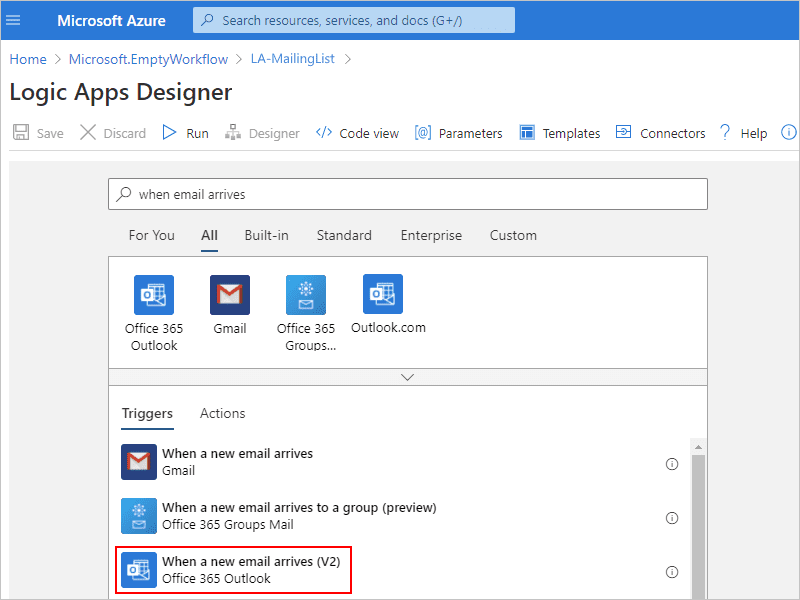Click Office 365 Outlook trigger icon for V2
This screenshot has width=800, height=600.
(139, 570)
